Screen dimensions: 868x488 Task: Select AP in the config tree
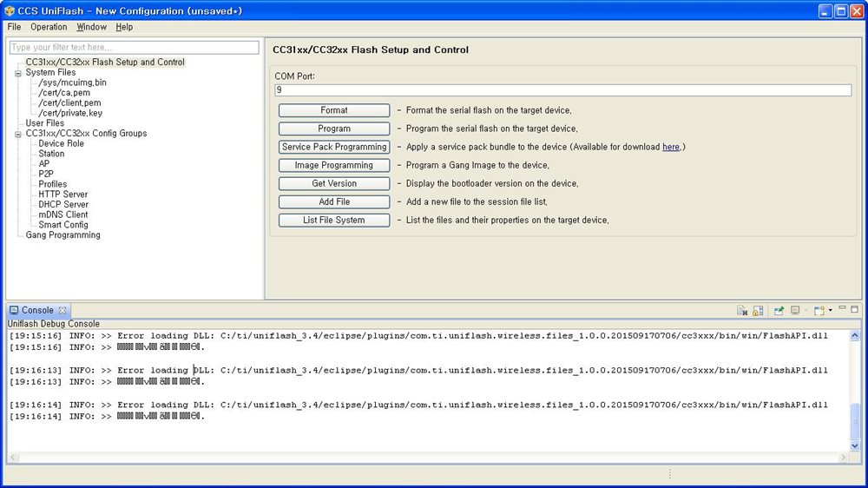click(x=43, y=163)
